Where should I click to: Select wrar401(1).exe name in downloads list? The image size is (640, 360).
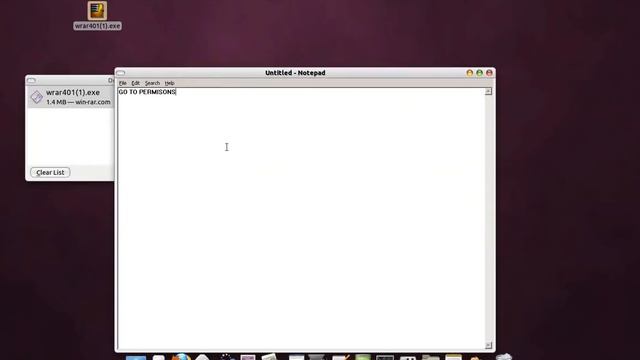click(73, 93)
